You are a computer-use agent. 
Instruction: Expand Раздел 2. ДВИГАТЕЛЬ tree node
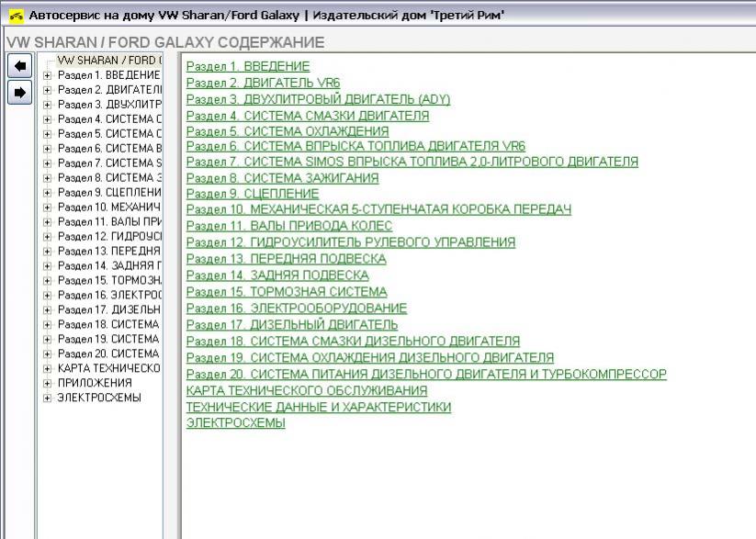coord(47,90)
